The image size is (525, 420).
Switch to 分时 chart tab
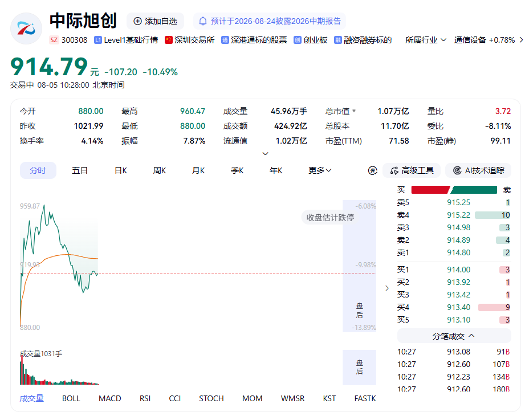38,170
